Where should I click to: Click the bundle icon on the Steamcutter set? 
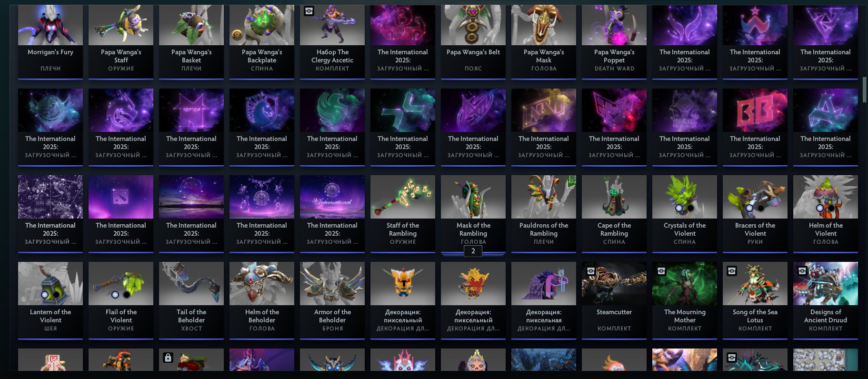tap(591, 271)
